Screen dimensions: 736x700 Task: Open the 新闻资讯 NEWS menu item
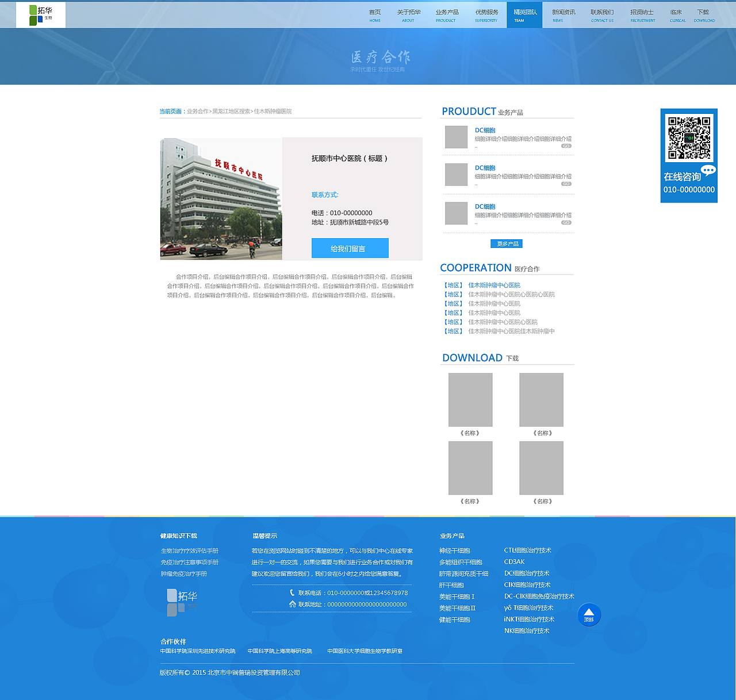(557, 14)
